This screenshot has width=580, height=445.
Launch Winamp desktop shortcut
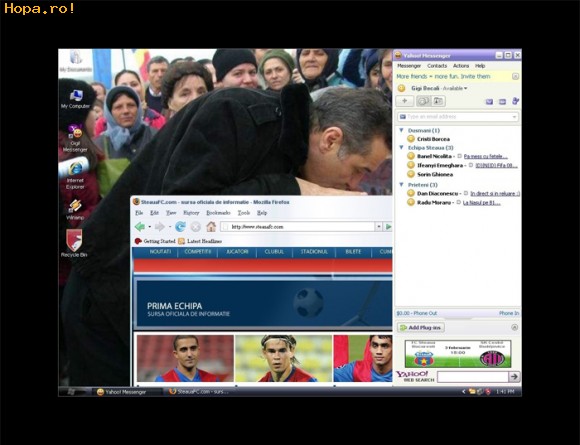[75, 209]
